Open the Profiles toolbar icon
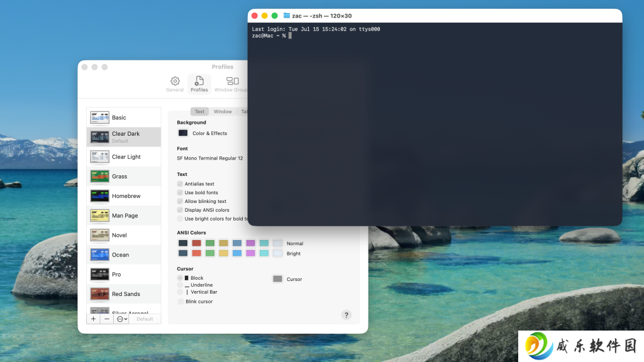 coord(199,84)
